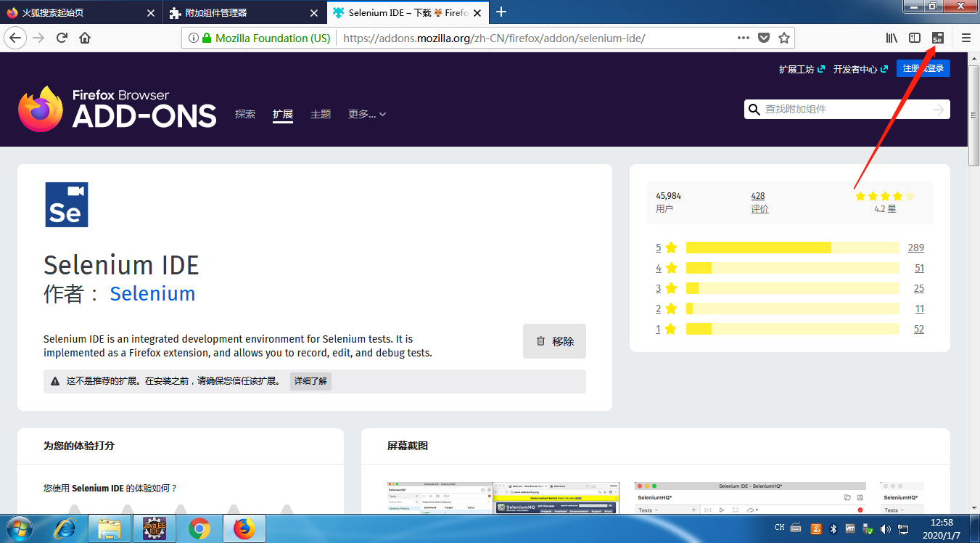This screenshot has width=980, height=543.
Task: Open volume control in system tray
Action: pos(885,528)
